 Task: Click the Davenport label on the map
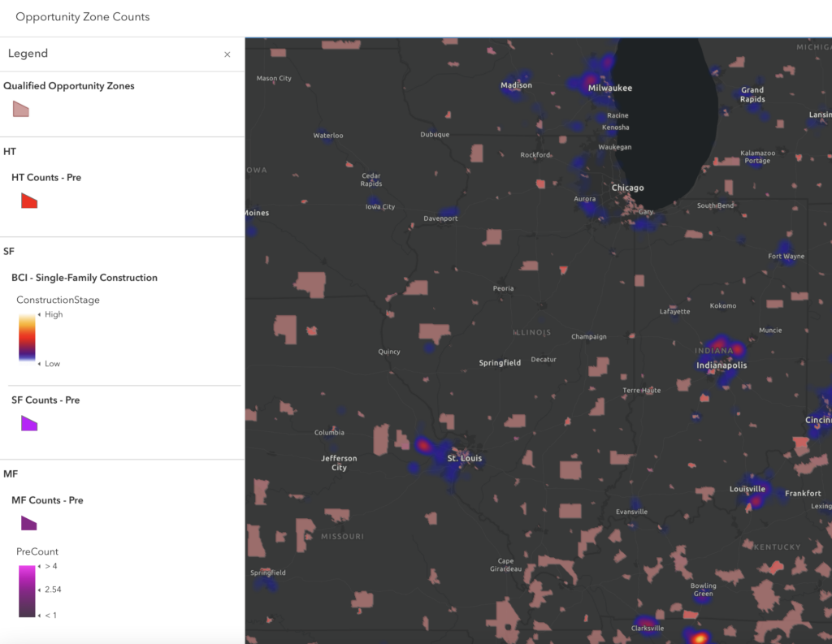point(440,218)
